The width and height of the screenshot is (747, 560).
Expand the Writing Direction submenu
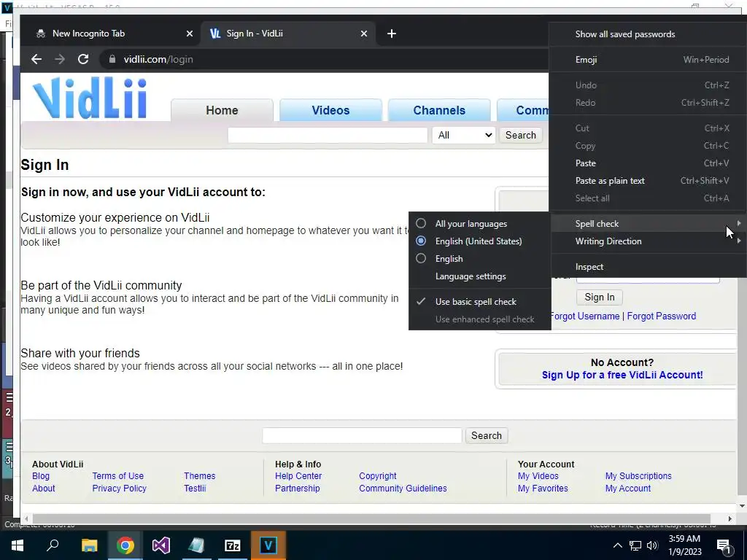(648, 241)
